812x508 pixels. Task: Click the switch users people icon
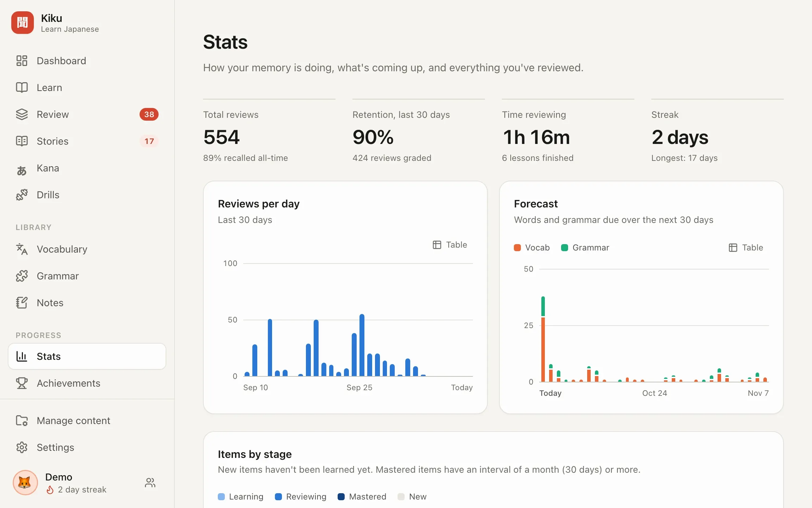[x=150, y=483]
